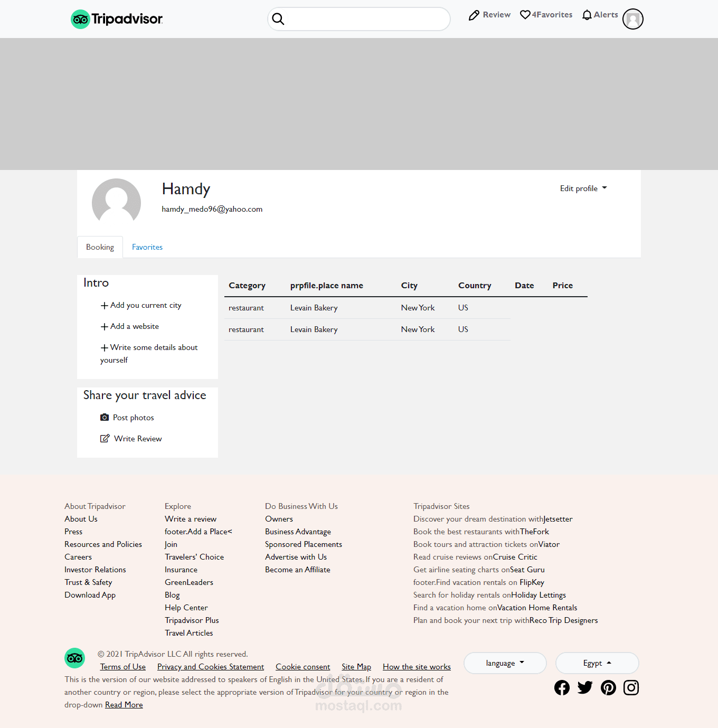718x728 pixels.
Task: Open Owners link under Do Business
Action: [279, 519]
